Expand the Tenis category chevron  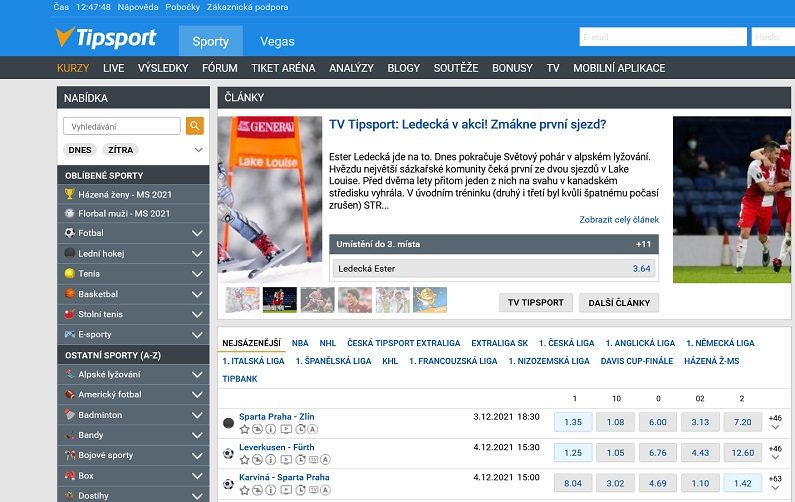[197, 274]
